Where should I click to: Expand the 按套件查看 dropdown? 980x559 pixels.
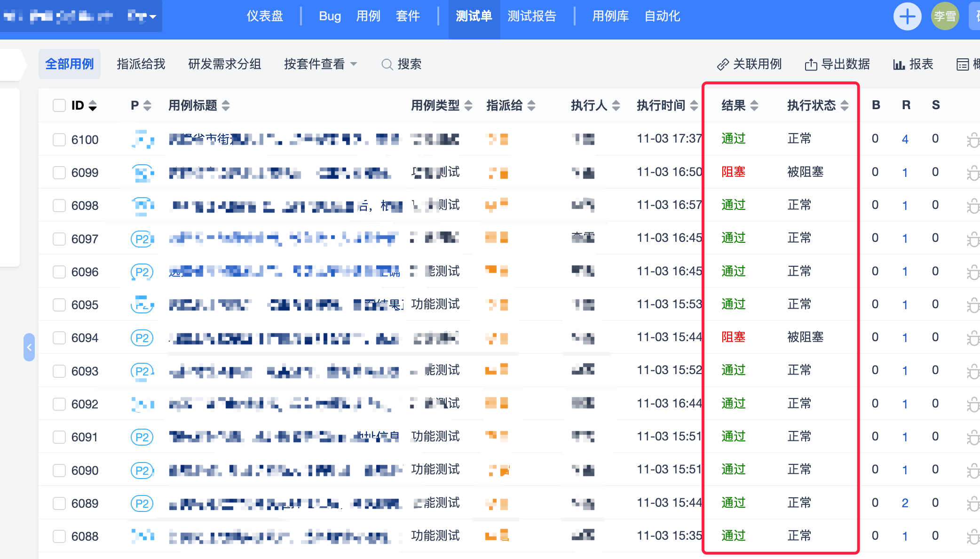pyautogui.click(x=320, y=64)
